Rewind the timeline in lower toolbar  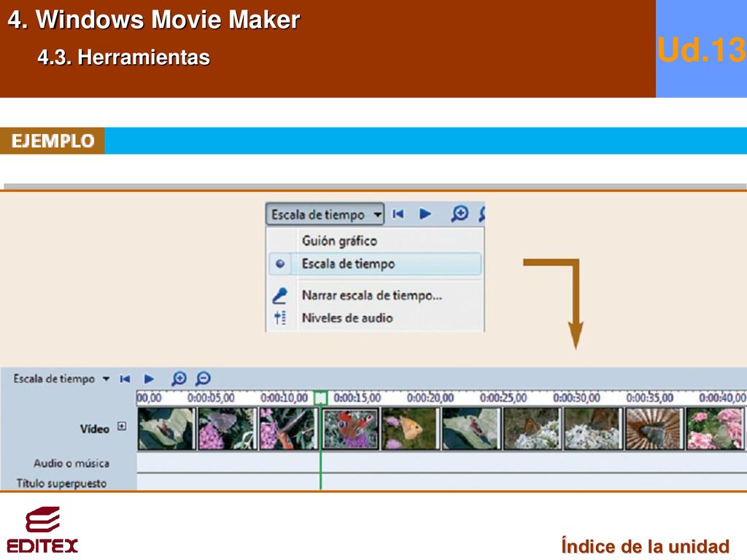point(125,379)
